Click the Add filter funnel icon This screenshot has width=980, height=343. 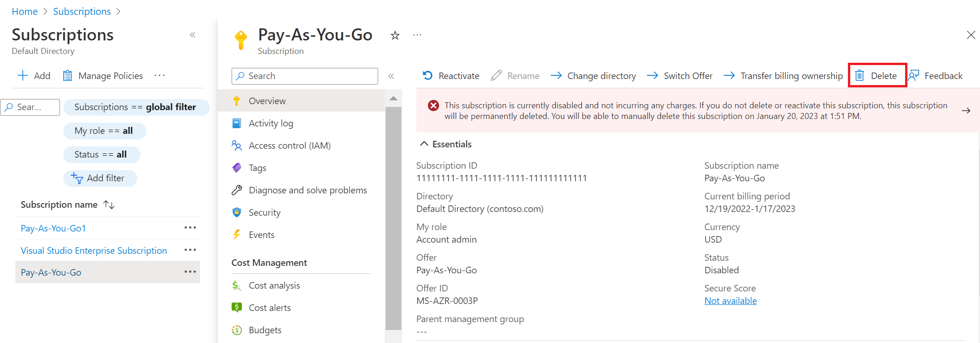point(77,178)
